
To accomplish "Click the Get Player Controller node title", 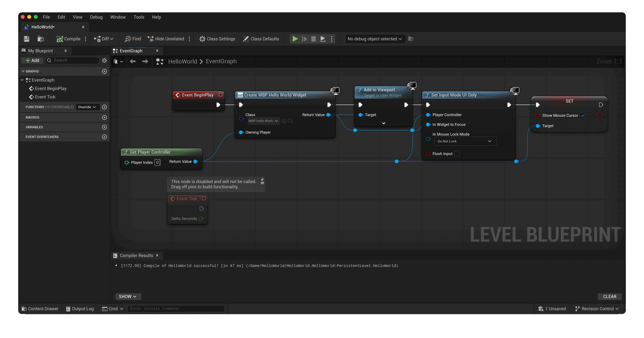I will click(x=150, y=152).
